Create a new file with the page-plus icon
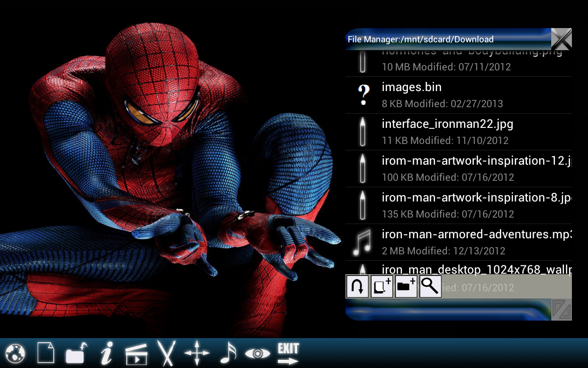Screen dimensions: 588x368 [x=382, y=287]
